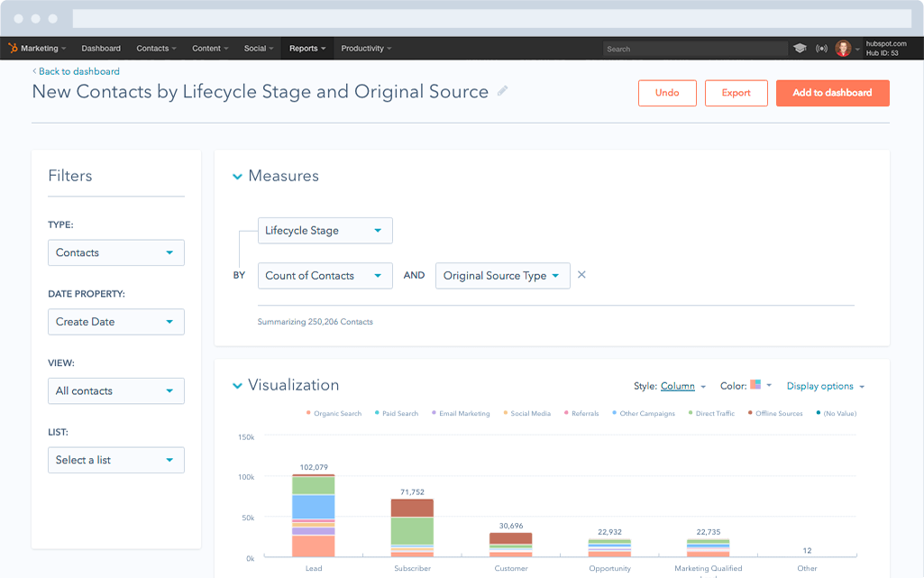Go back via Back to dashboard link

(x=76, y=71)
